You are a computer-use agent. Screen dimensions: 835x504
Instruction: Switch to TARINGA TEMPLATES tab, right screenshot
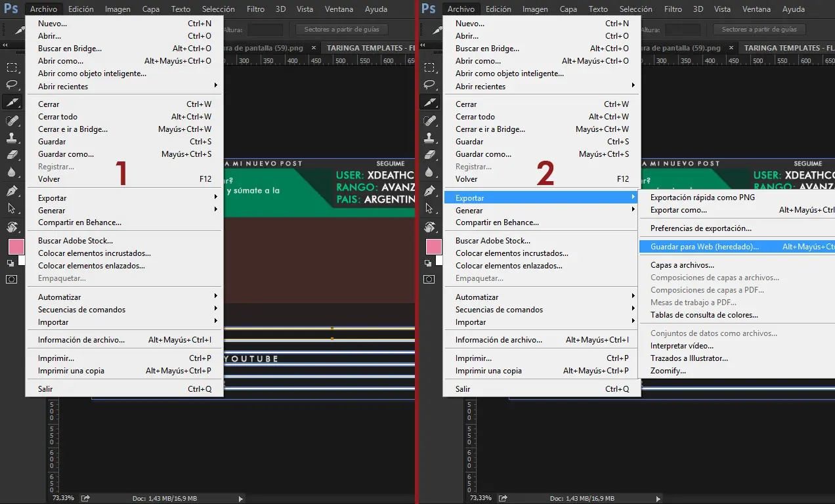tap(788, 48)
